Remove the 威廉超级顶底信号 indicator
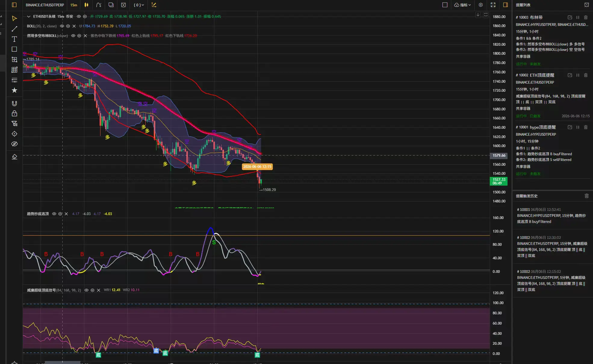Viewport: 593px width, 364px height. [x=98, y=290]
